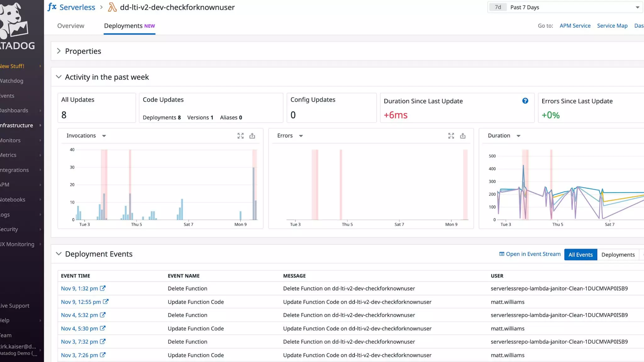
Task: Click the user account entry in the sidebar
Action: (19, 350)
